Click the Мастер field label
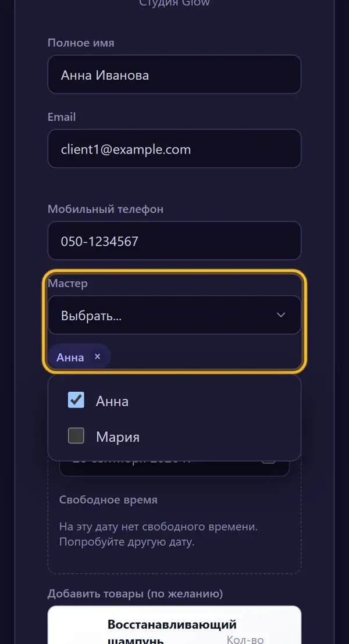Viewport: 349px width, 644px height. point(67,284)
